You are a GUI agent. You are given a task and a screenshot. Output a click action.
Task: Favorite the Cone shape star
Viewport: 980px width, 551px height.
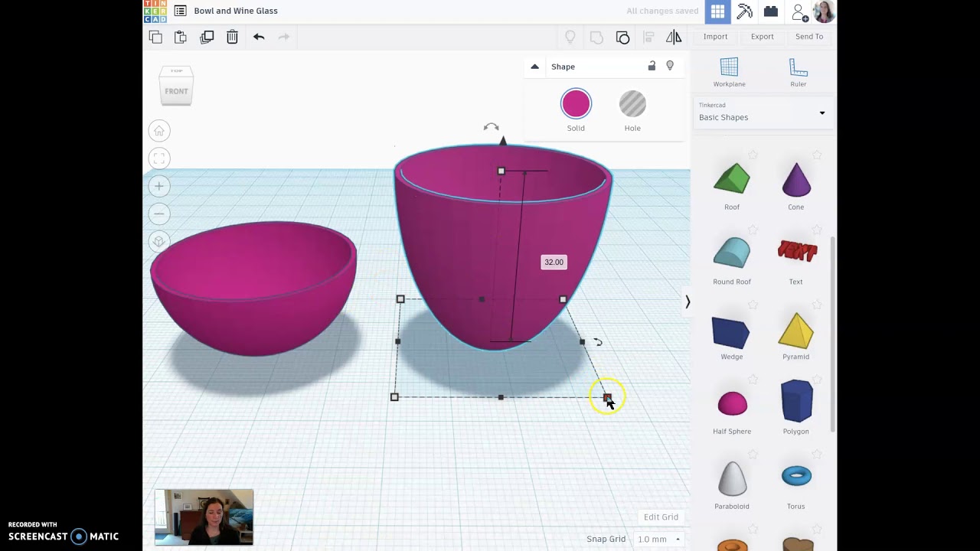tap(817, 155)
